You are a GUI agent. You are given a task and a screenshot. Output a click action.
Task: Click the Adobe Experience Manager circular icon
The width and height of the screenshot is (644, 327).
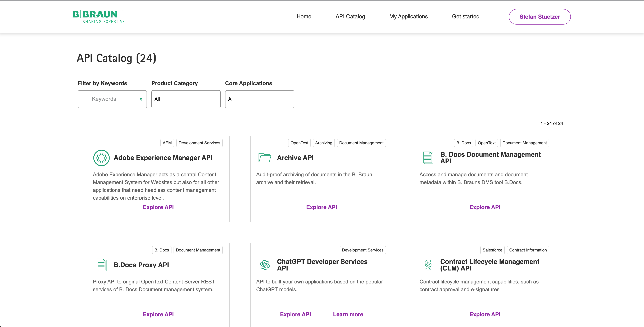coord(101,158)
